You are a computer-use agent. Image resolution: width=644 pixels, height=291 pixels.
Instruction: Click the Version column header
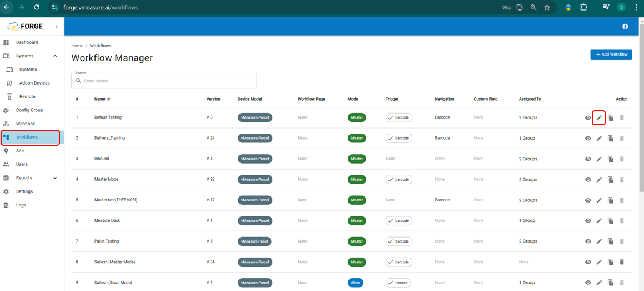(213, 99)
